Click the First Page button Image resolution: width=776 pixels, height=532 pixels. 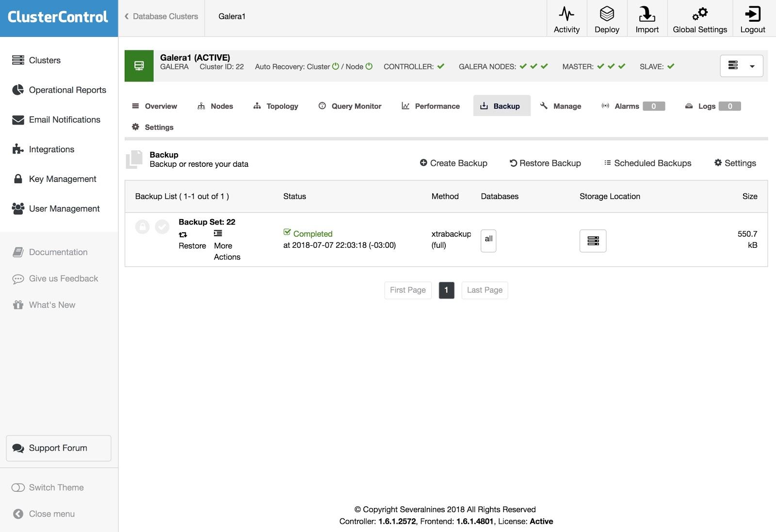(408, 290)
